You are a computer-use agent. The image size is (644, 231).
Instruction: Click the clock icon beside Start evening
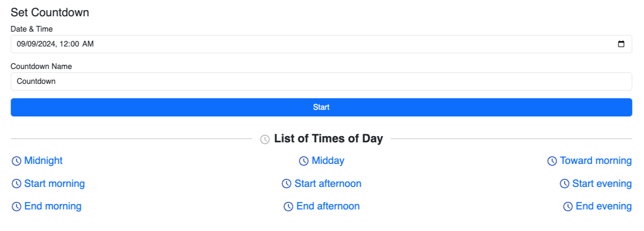coord(564,184)
